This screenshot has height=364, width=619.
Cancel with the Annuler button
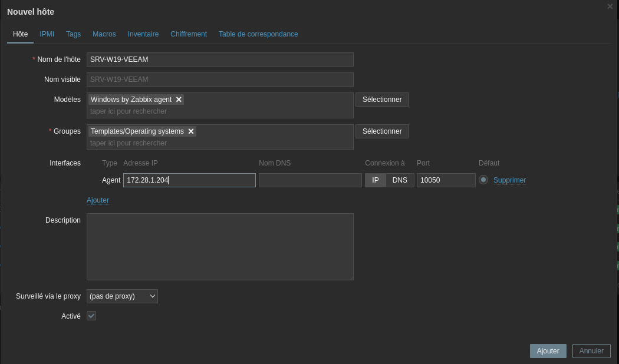coord(591,351)
